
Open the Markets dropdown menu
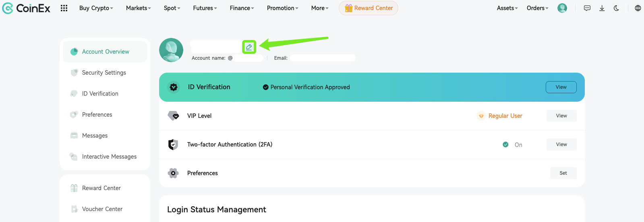point(139,8)
